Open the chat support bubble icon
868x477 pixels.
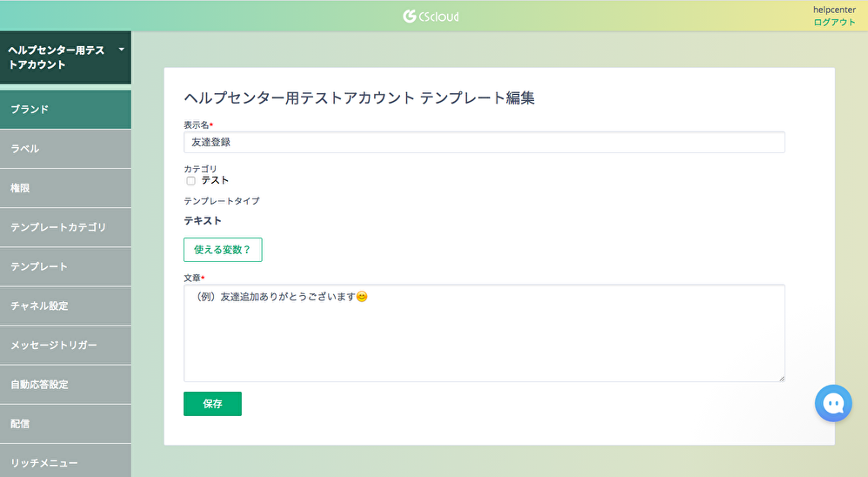point(833,403)
